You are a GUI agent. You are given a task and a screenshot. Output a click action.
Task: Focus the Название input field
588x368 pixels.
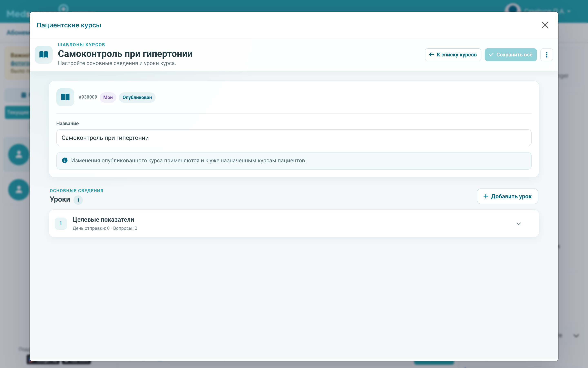[294, 138]
